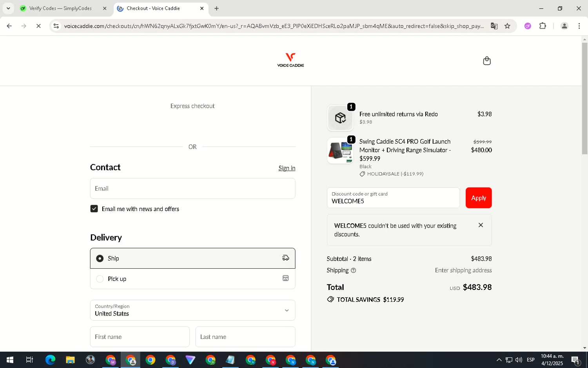Viewport: 588px width, 368px height.
Task: Expand the Country/Region dropdown
Action: 192,310
